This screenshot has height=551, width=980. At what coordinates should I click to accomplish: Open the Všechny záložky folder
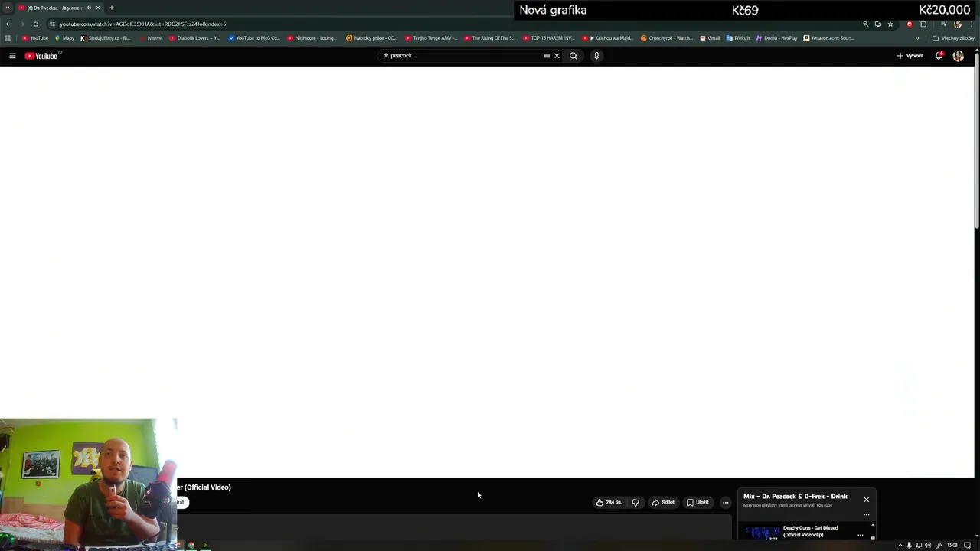(x=953, y=38)
